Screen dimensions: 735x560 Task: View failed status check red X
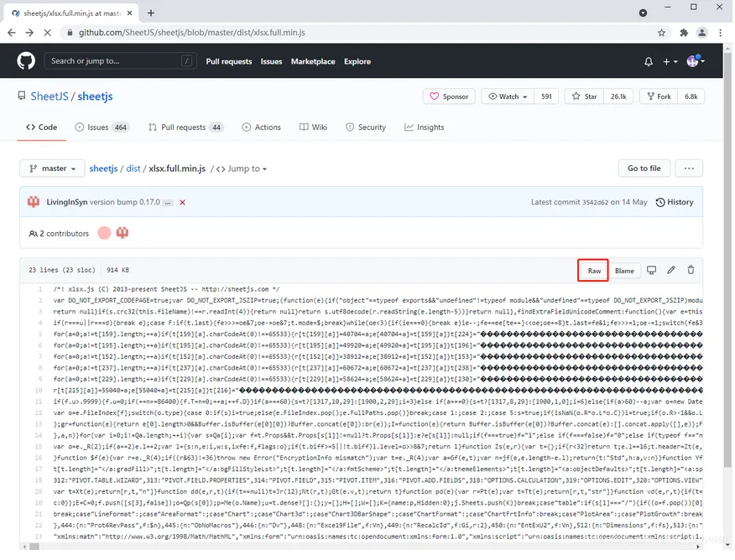click(182, 203)
